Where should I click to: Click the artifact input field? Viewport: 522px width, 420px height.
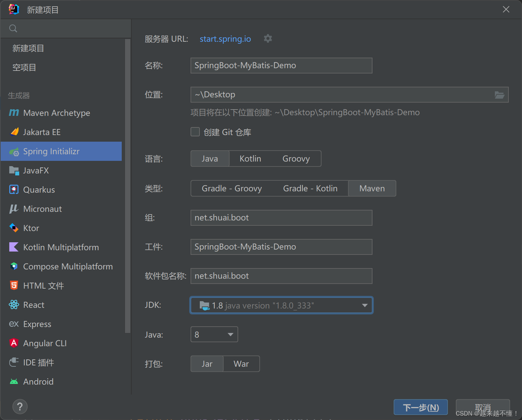tap(282, 247)
